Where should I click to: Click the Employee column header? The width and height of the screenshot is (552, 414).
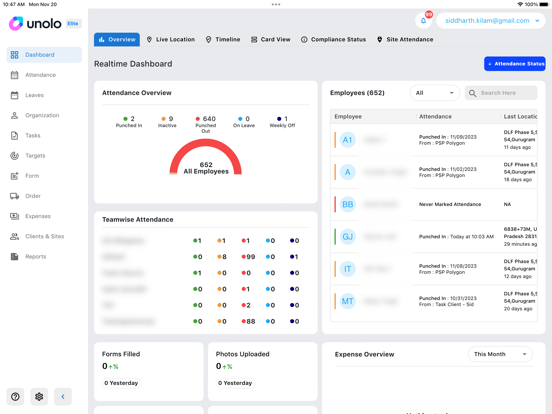(348, 117)
